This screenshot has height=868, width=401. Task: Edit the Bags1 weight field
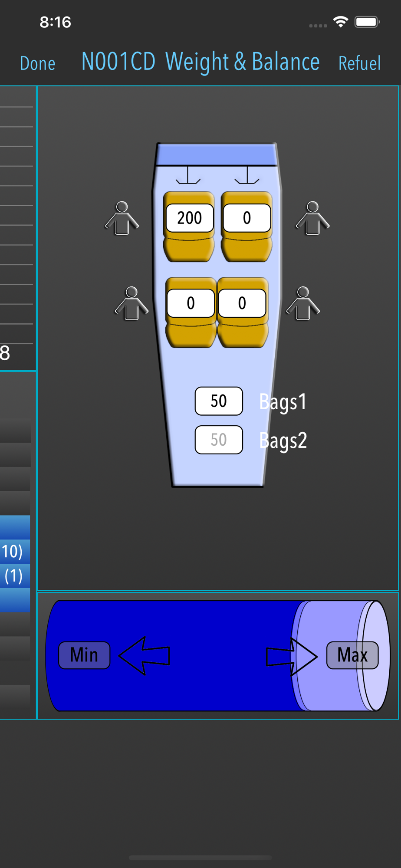[x=219, y=401]
